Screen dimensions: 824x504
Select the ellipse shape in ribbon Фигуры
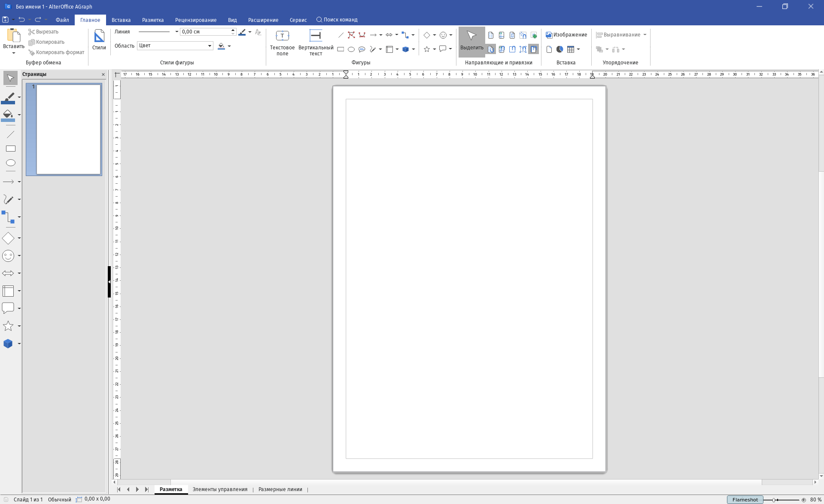point(351,49)
